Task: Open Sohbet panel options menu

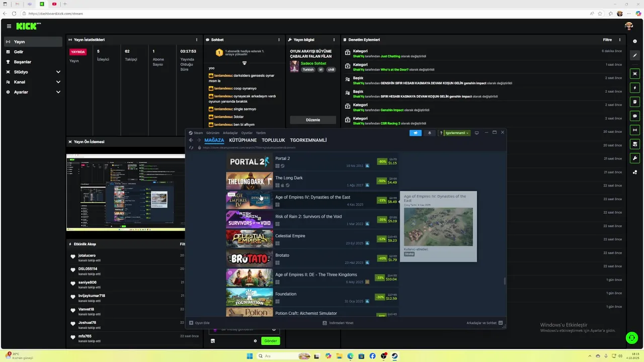Action: (279, 40)
